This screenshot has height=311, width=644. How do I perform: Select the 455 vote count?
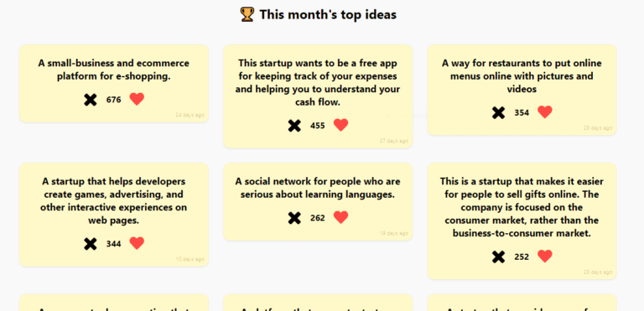(318, 125)
